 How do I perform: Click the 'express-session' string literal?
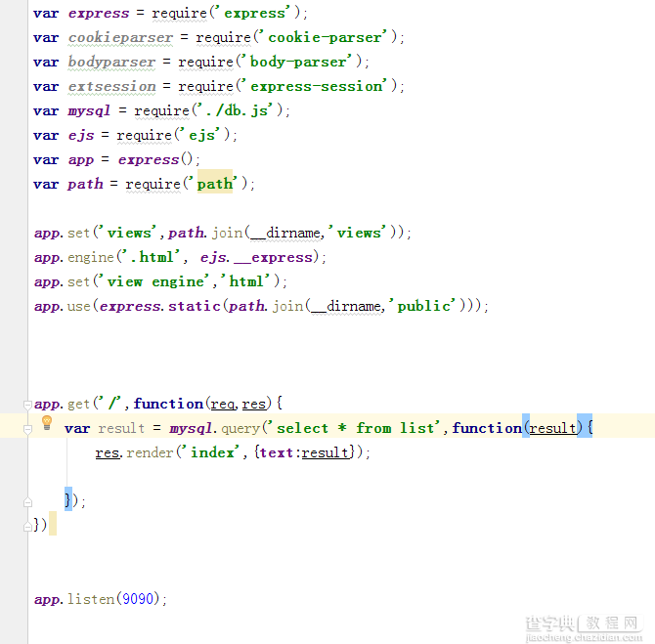coord(316,86)
